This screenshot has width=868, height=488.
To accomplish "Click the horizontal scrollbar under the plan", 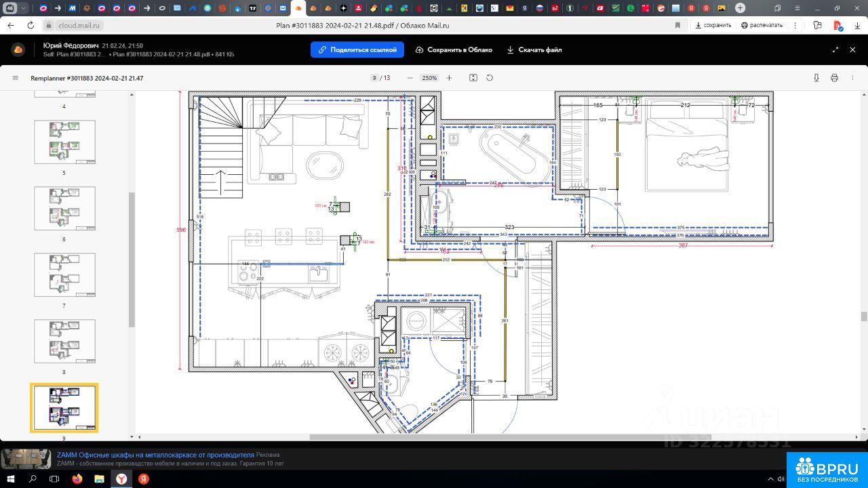I will (509, 437).
